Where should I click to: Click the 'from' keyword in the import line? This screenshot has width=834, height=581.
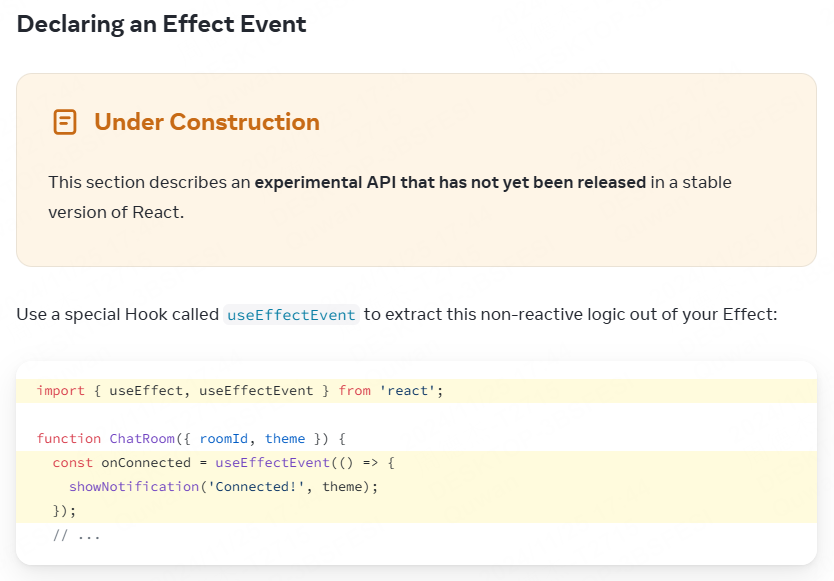pyautogui.click(x=355, y=391)
